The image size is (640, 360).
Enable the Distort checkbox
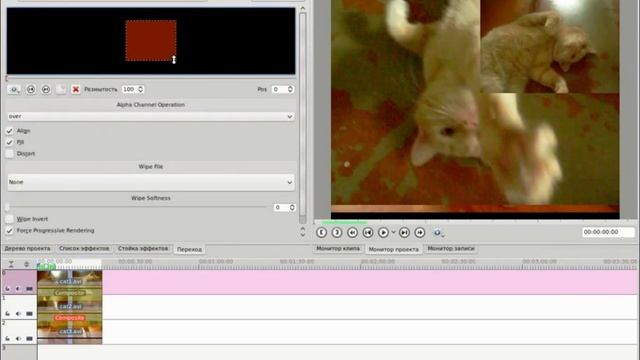point(9,154)
